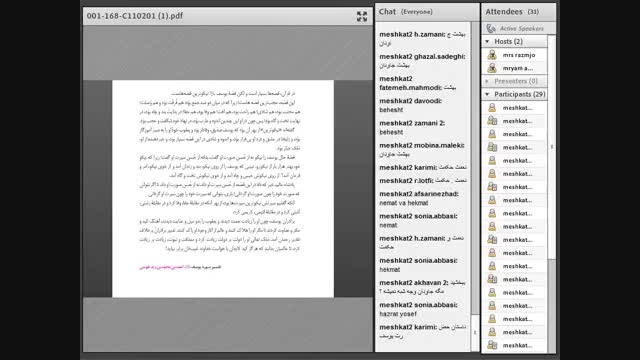
Task: Click the 001-168-C110201 (1).pdf title
Action: coord(135,16)
